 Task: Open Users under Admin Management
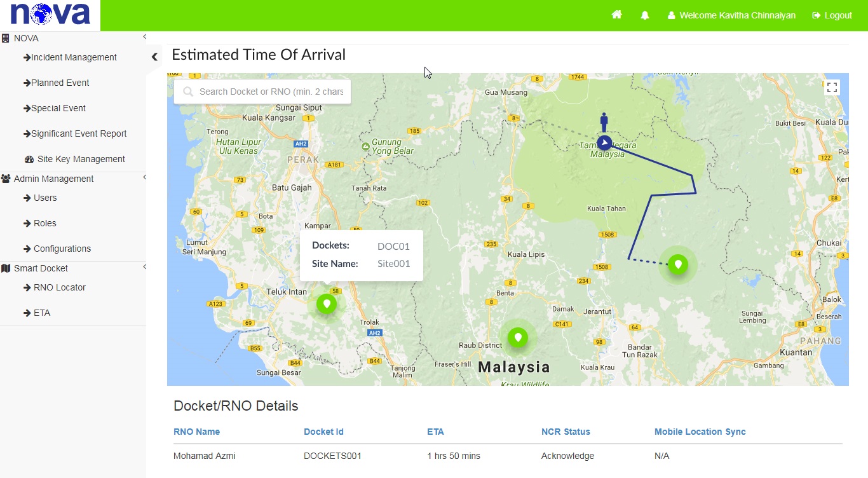click(40, 198)
